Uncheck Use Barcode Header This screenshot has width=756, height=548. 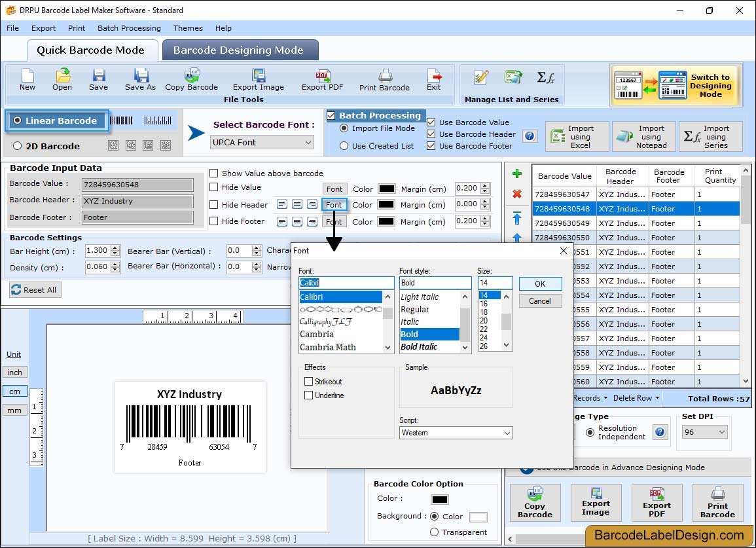(x=431, y=134)
